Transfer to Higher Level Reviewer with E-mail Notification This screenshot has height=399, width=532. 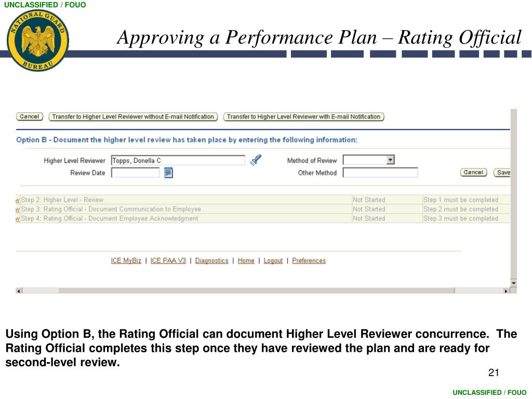tap(303, 117)
